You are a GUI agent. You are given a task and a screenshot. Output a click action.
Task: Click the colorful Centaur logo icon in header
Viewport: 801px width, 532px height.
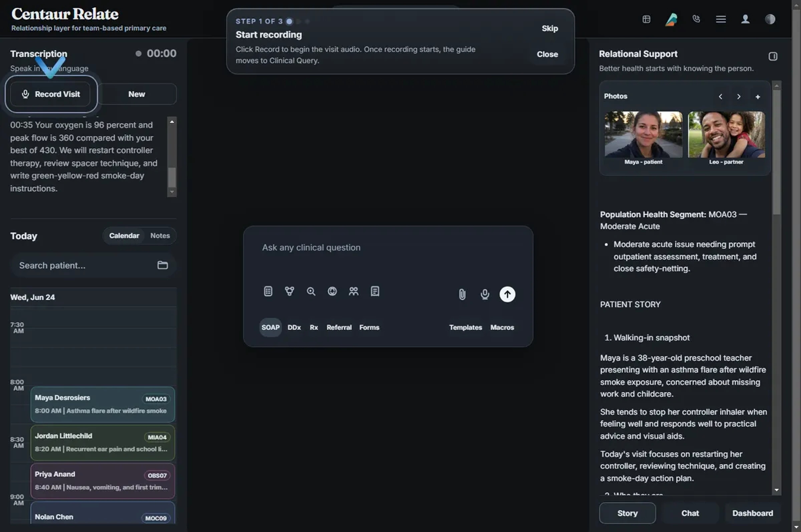[x=671, y=19]
